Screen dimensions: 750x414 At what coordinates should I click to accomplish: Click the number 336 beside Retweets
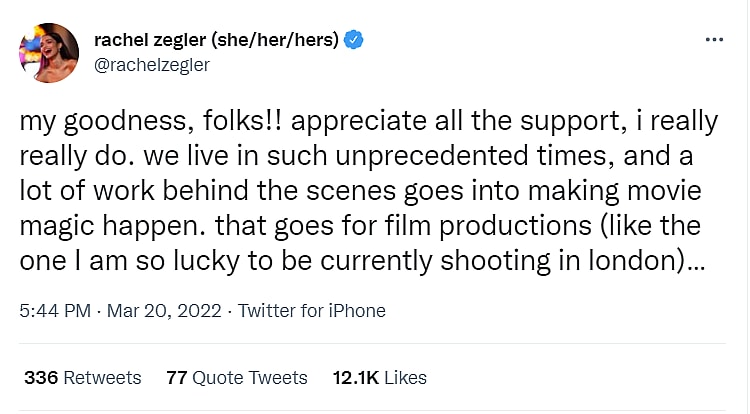tap(40, 377)
